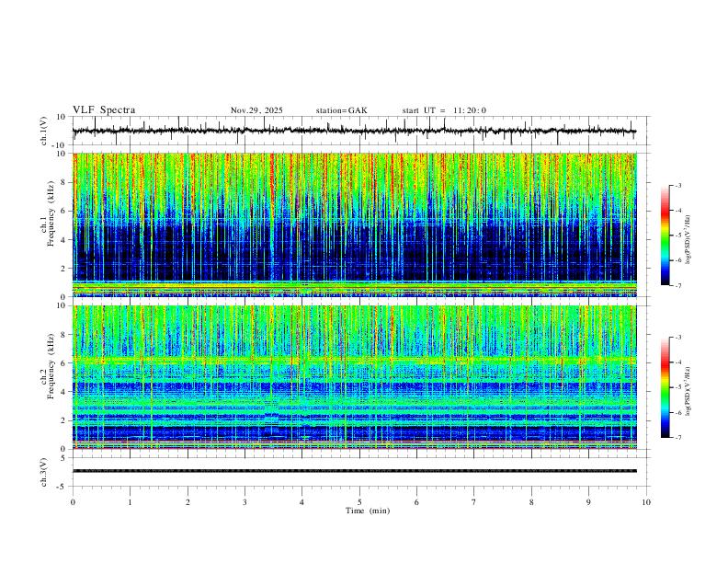728x563 pixels.
Task: Click inside the ch.2 spectrogram panel
Action: pyautogui.click(x=355, y=377)
